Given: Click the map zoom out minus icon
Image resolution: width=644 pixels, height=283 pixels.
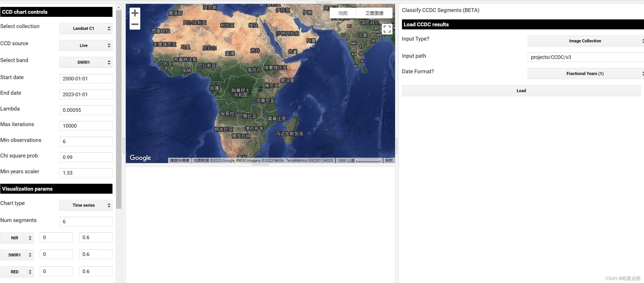Looking at the screenshot, I should (x=135, y=24).
